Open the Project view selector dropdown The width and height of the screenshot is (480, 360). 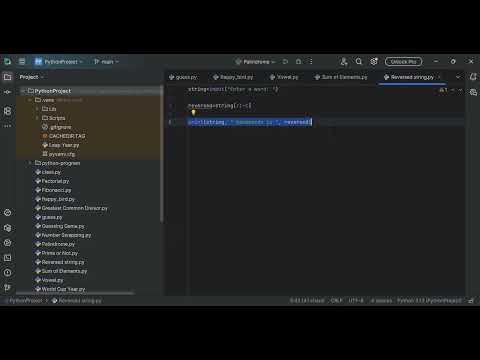pyautogui.click(x=32, y=77)
